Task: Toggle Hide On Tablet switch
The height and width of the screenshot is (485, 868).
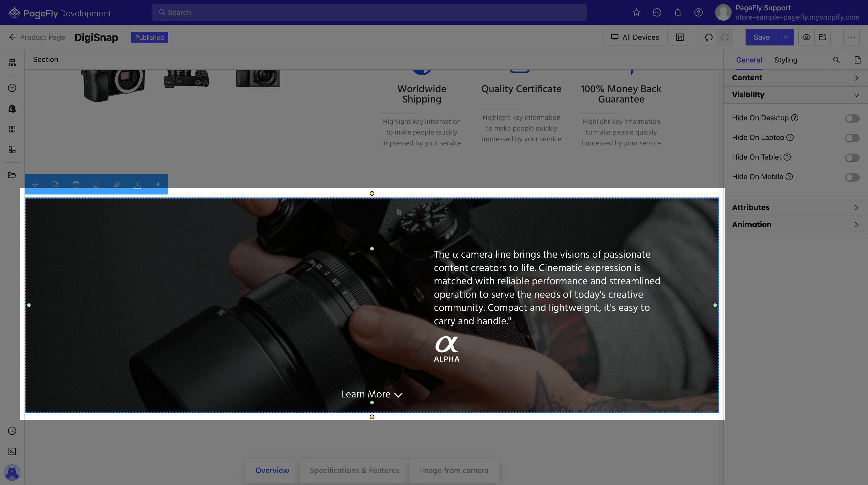Action: (x=852, y=158)
